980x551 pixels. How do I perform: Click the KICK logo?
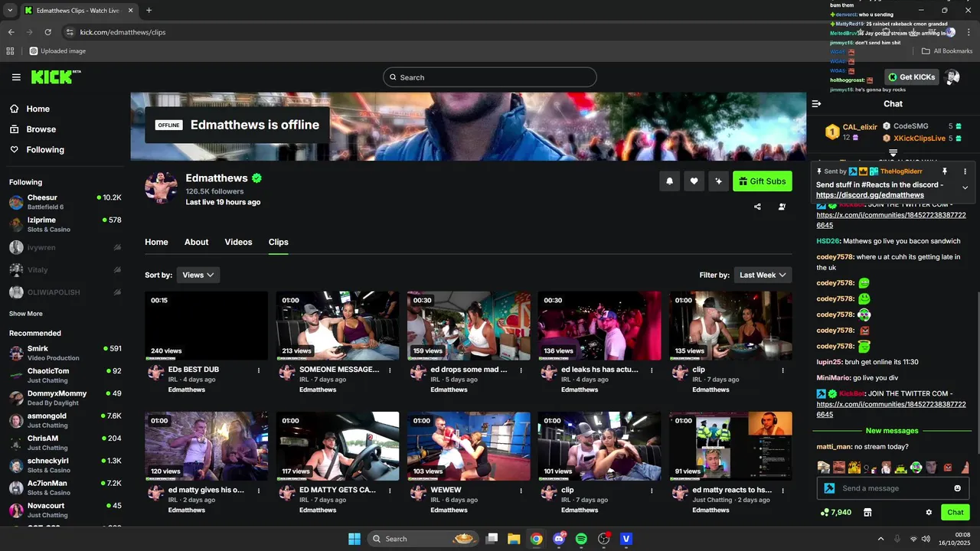[x=56, y=77]
